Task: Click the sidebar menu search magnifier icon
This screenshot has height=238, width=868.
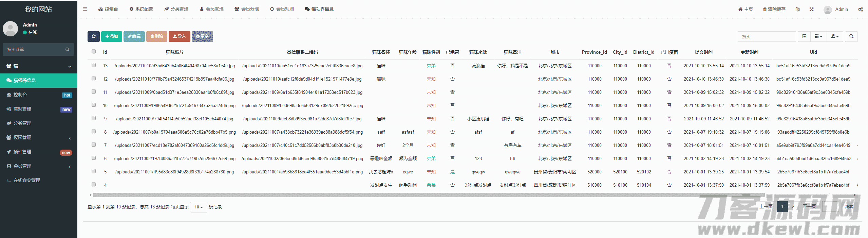Action: click(68, 49)
